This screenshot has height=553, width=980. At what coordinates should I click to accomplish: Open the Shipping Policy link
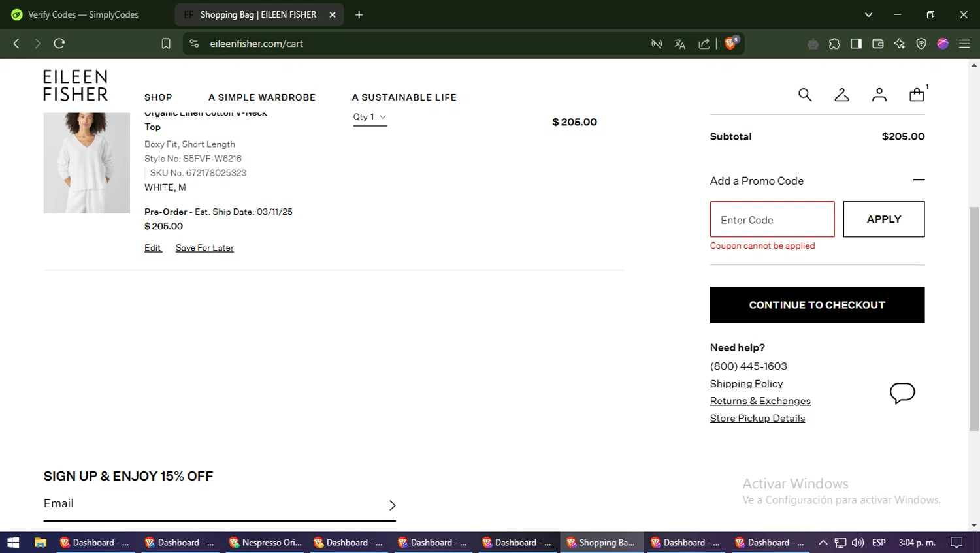746,384
